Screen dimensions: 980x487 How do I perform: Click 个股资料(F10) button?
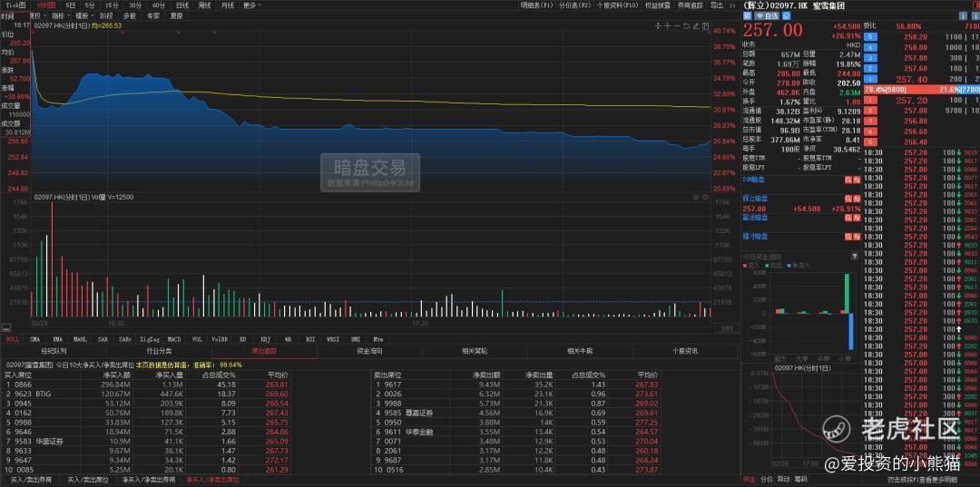(618, 5)
